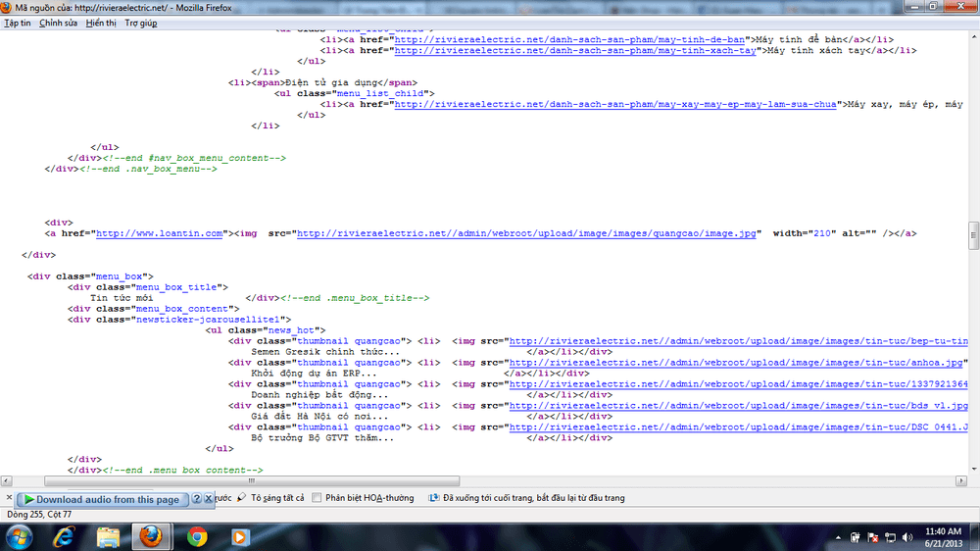Maximize the source view window
The height and width of the screenshot is (551, 980).
933,6
